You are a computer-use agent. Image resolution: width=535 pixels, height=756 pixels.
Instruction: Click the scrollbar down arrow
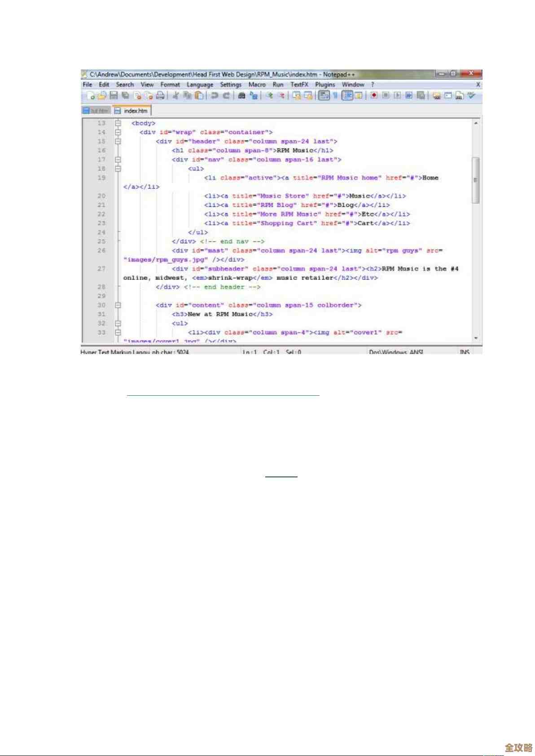click(476, 338)
